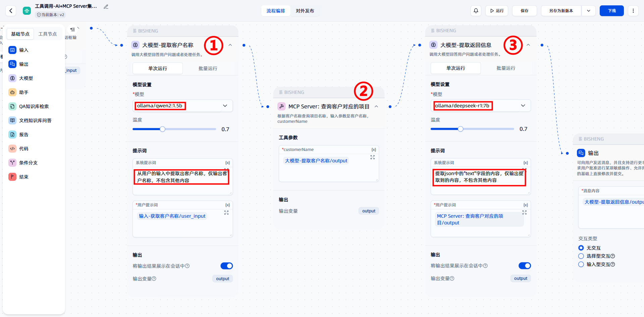
Task: Switch to the 对外发布 tab
Action: pyautogui.click(x=305, y=11)
